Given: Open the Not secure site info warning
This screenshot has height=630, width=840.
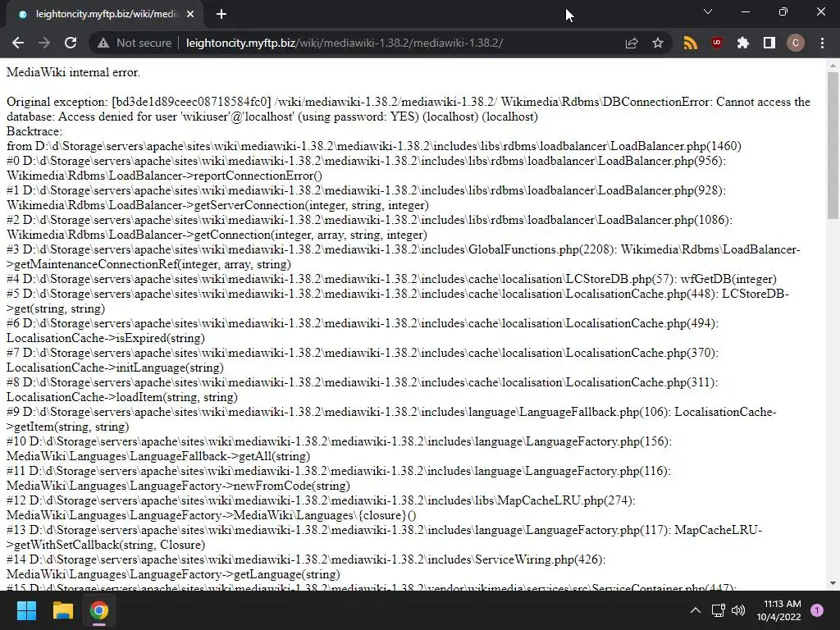Looking at the screenshot, I should tap(135, 43).
